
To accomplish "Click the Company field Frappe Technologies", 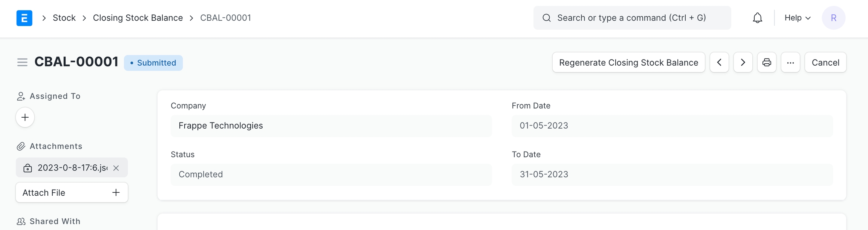I will pos(331,126).
